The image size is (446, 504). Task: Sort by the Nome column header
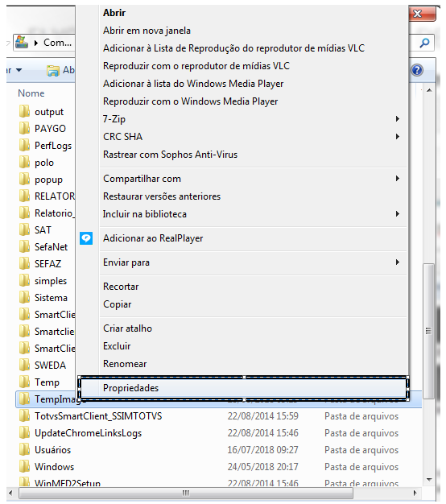tap(31, 93)
